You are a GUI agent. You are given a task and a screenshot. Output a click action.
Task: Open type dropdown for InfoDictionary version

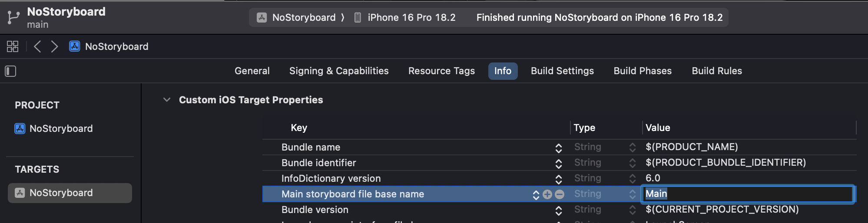(633, 179)
